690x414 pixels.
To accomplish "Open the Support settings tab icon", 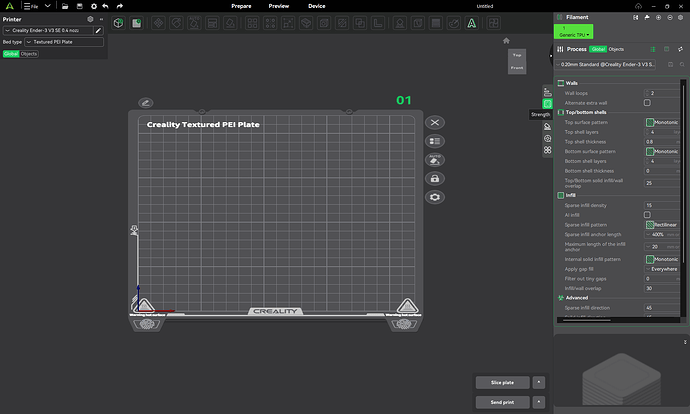I will click(x=547, y=127).
